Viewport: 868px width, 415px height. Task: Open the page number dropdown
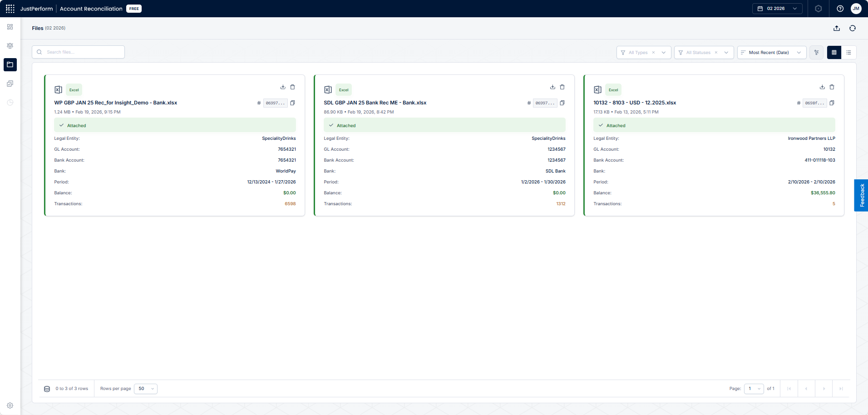pos(754,389)
